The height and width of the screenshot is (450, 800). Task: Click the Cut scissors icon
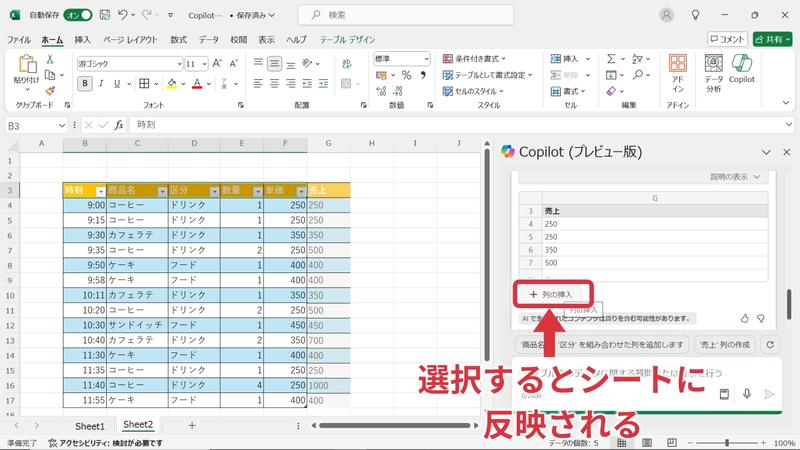[50, 59]
